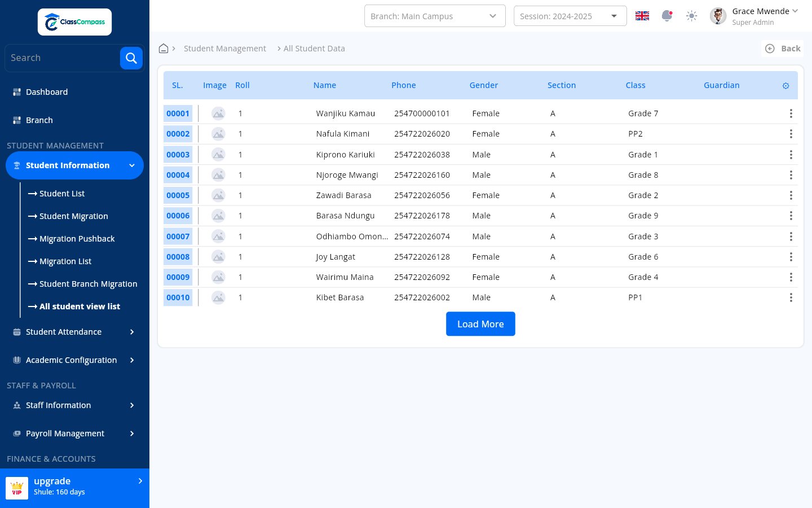Click the ClassCompass logo
This screenshot has width=812, height=508.
pyautogui.click(x=74, y=22)
